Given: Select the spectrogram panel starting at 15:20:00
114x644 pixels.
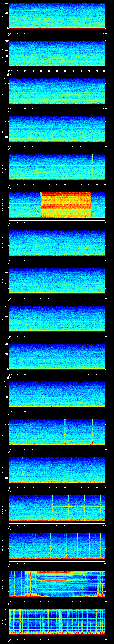Looking at the screenshot, I should click(x=57, y=167).
